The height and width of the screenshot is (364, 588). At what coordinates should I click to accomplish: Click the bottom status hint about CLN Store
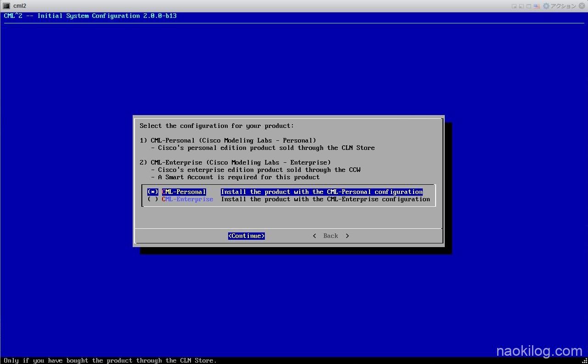click(110, 360)
